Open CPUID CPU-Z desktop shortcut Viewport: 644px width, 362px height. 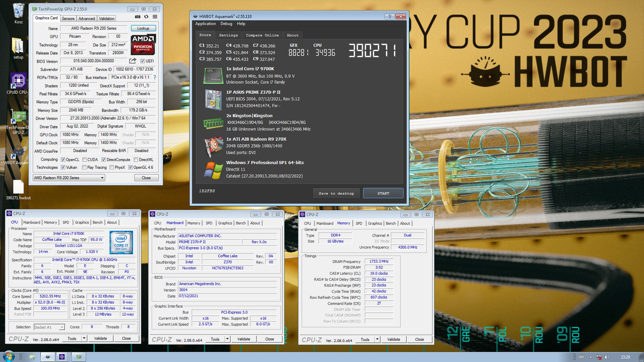pos(18,84)
